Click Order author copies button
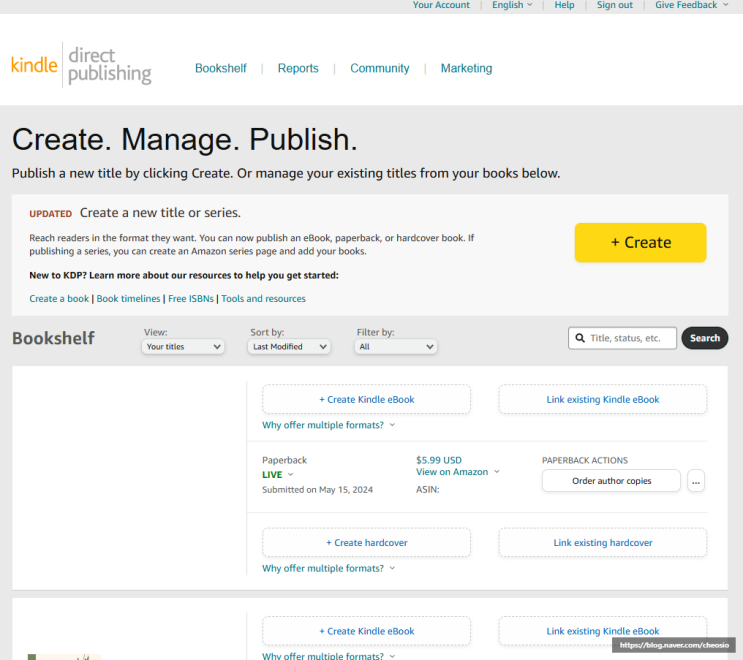This screenshot has height=660, width=743. pos(611,481)
